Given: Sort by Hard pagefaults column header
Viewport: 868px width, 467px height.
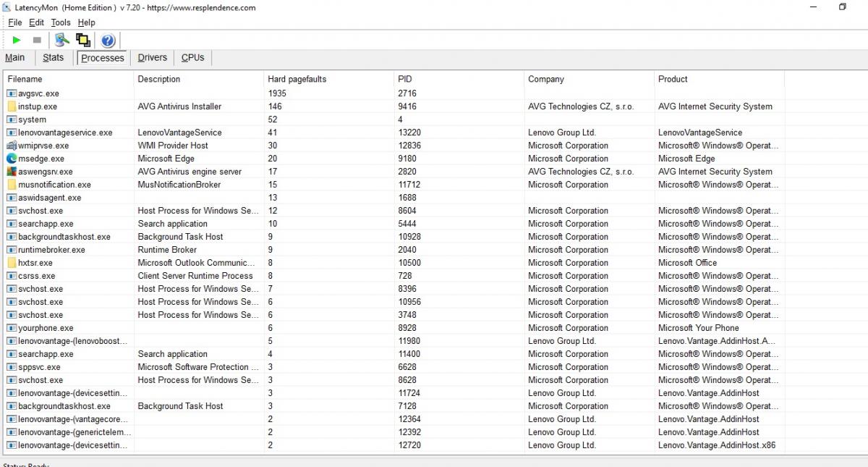Looking at the screenshot, I should pos(329,79).
